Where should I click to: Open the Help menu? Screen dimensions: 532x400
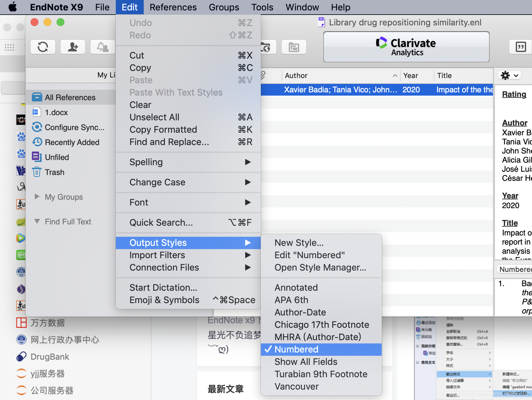pyautogui.click(x=340, y=7)
